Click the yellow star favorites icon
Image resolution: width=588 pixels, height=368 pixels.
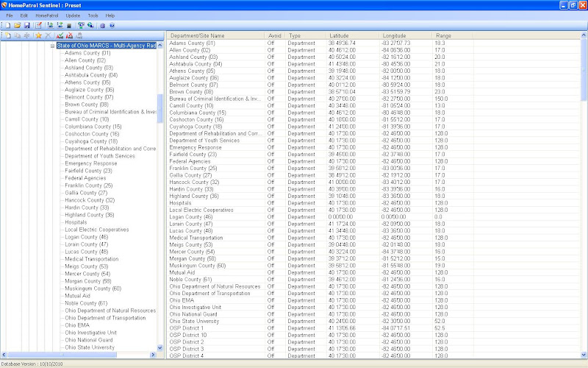(38, 35)
